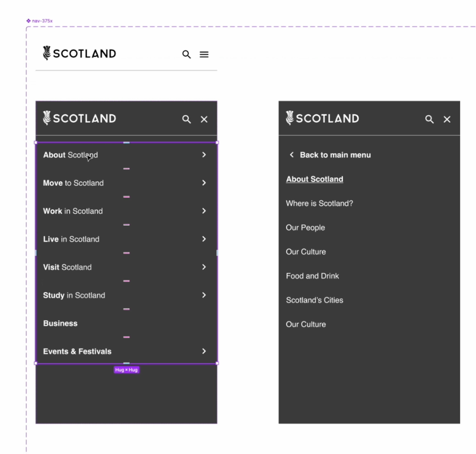Open the Where is Scotland? link
The width and height of the screenshot is (476, 454).
tap(319, 203)
